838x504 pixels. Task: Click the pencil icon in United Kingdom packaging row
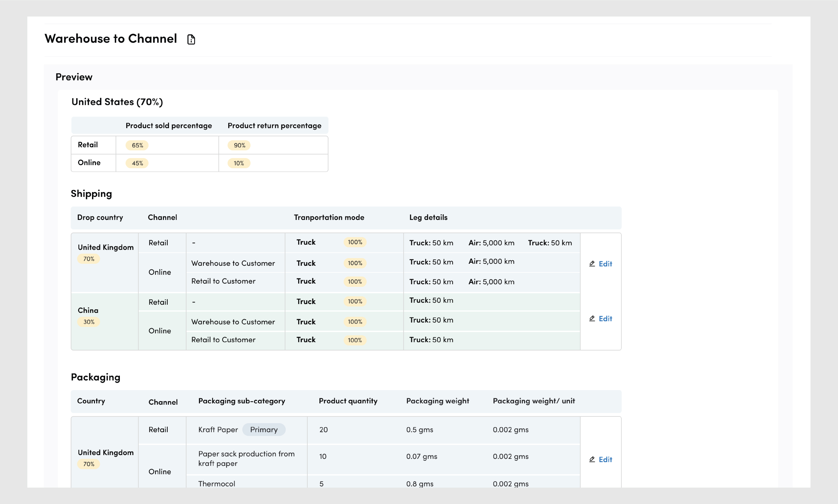click(x=592, y=459)
